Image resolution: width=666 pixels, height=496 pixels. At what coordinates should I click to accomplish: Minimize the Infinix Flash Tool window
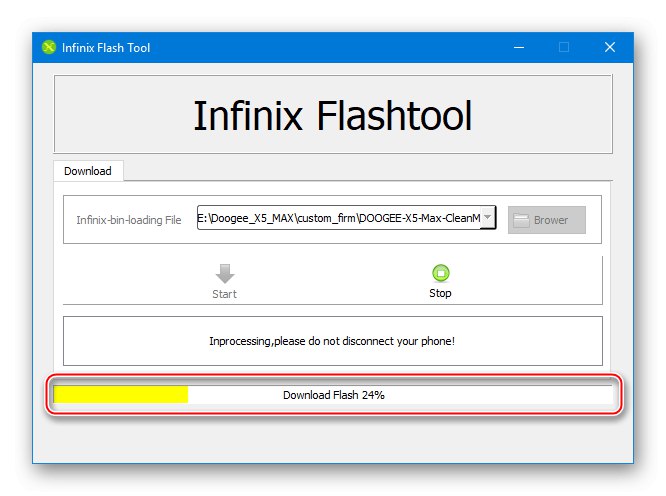click(x=519, y=47)
